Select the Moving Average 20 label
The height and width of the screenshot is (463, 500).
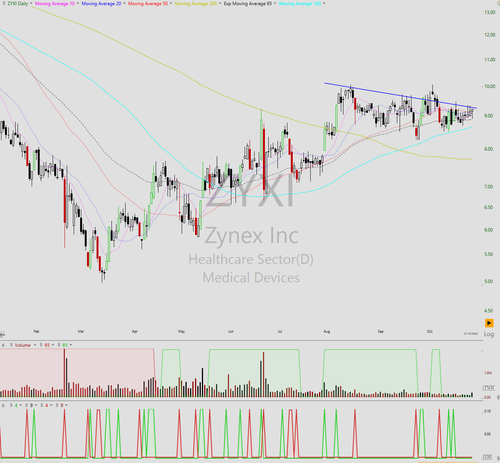pyautogui.click(x=101, y=3)
